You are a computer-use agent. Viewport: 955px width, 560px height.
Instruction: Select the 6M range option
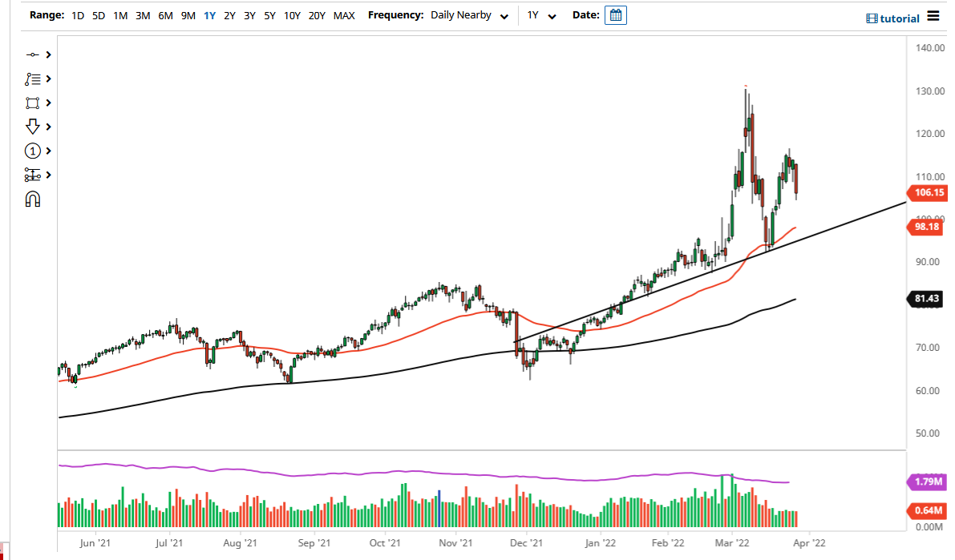tap(165, 16)
